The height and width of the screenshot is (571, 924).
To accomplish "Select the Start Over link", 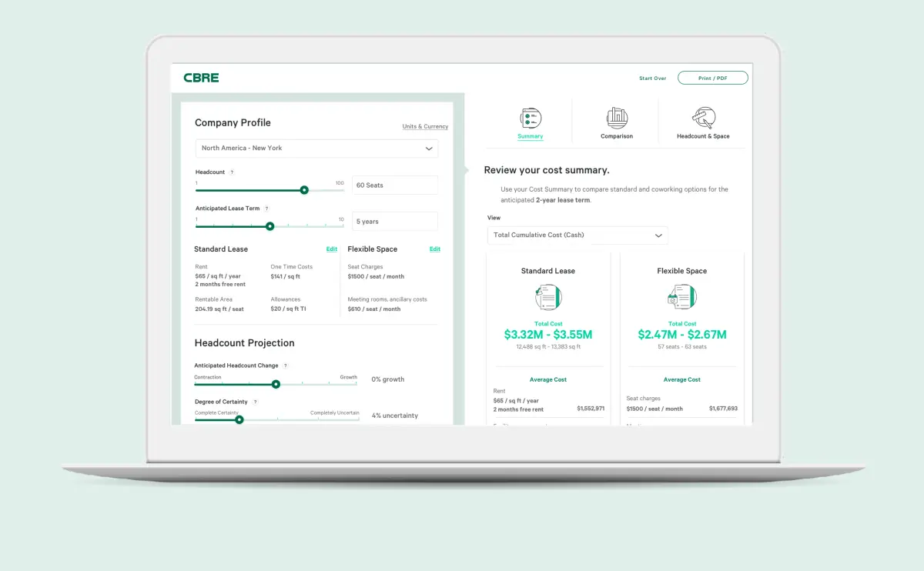I will pos(652,78).
